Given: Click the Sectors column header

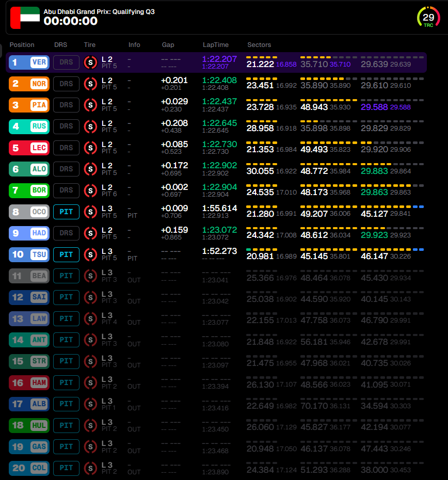Looking at the screenshot, I should click(x=259, y=45).
